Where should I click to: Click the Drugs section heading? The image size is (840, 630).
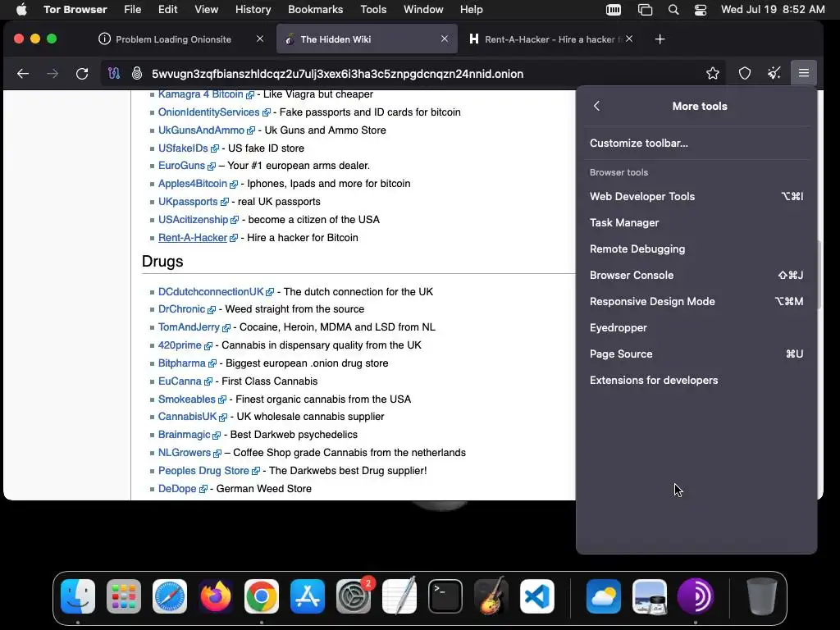pos(162,262)
